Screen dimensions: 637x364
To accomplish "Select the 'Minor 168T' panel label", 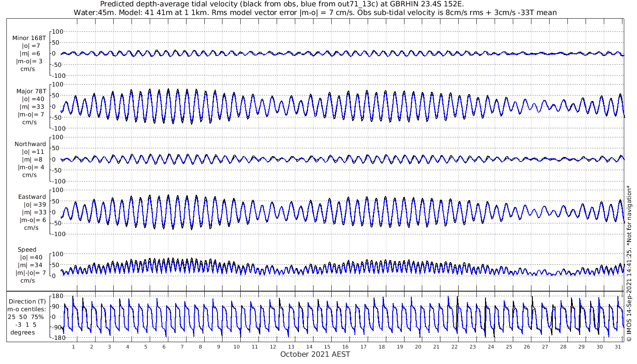I will coord(29,38).
